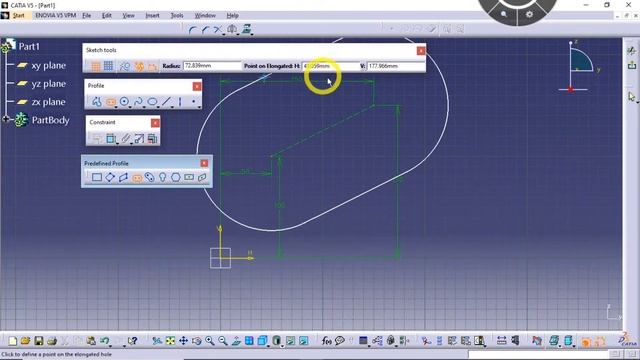Select Centered Parallelogram in Predefined Profile

[202, 177]
